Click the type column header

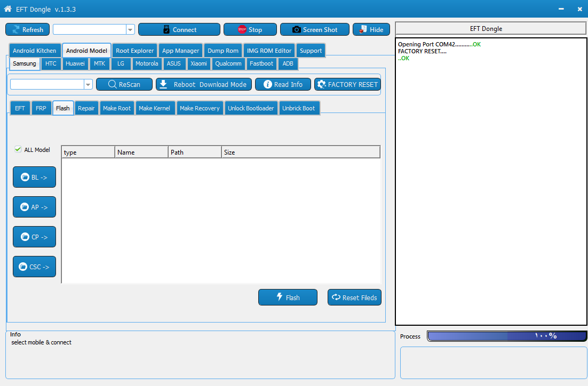coord(88,152)
